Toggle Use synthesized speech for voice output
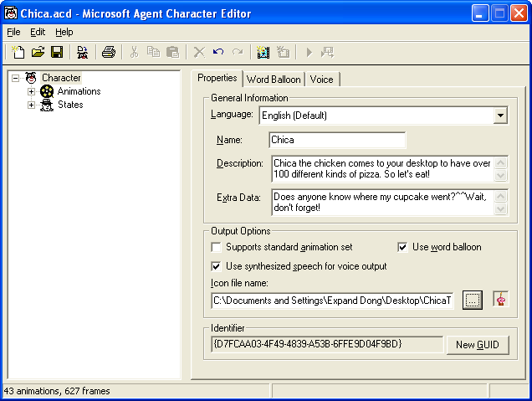The height and width of the screenshot is (401, 532). pos(217,266)
